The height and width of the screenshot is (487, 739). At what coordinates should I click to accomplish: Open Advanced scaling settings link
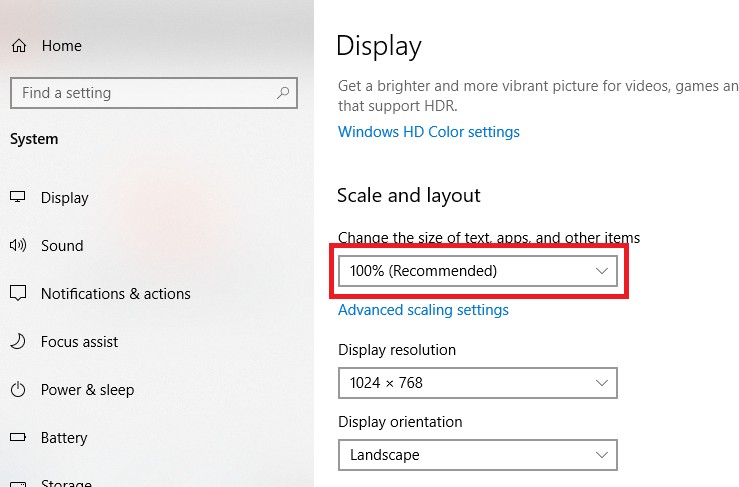[x=423, y=310]
